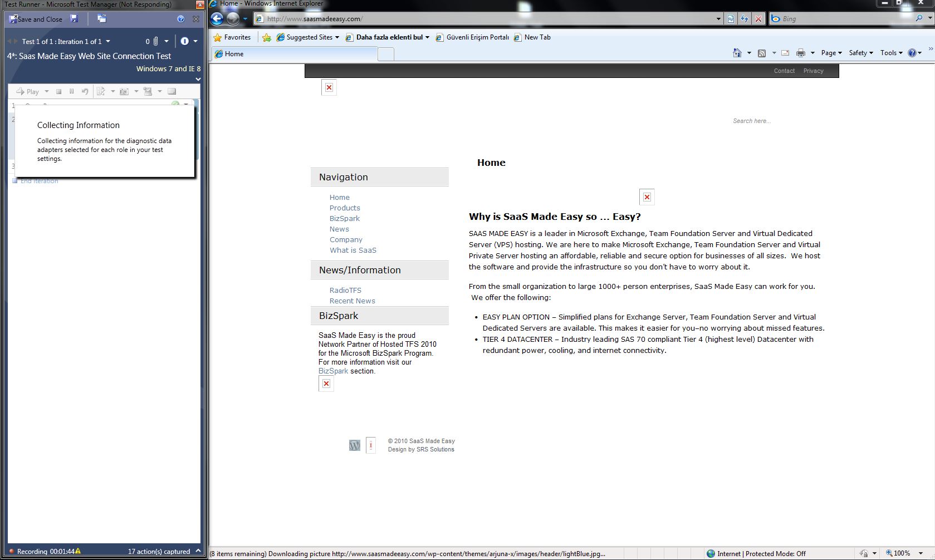Click the return-to-Test-Manager windows icon
The height and width of the screenshot is (560, 935).
pyautogui.click(x=101, y=18)
